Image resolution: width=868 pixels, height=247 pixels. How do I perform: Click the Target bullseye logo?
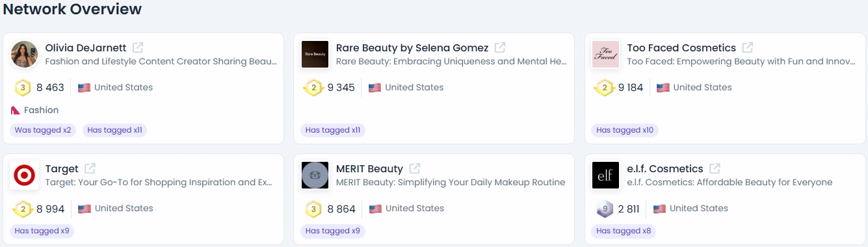(25, 175)
